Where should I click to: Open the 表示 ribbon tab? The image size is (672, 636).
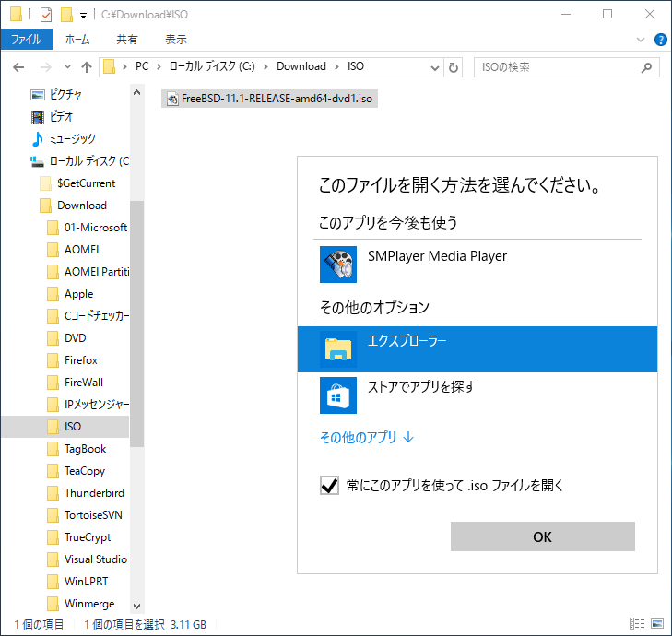point(176,40)
